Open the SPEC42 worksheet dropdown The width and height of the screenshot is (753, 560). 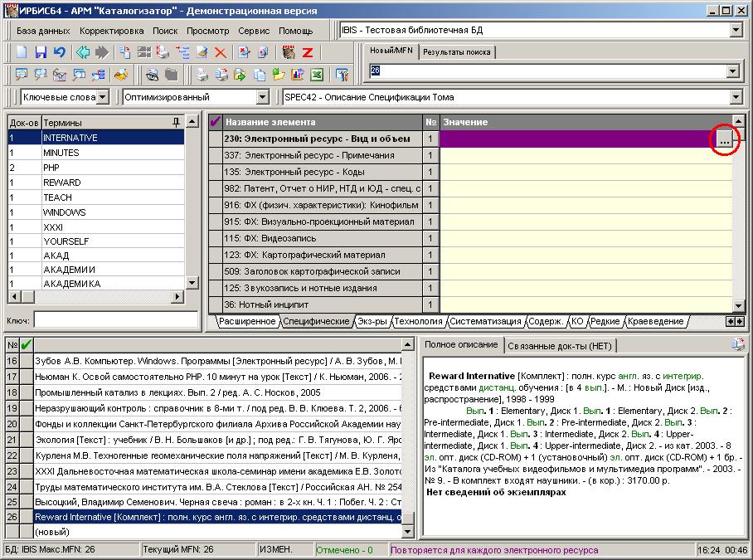tap(736, 97)
